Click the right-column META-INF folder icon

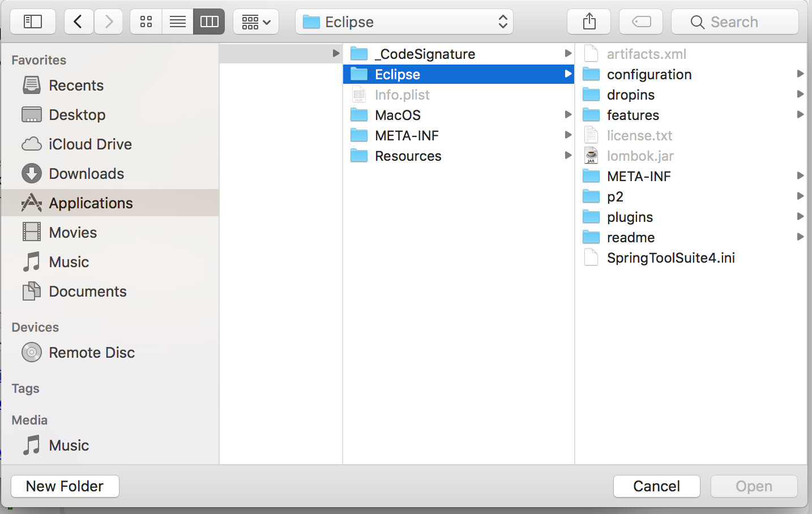coord(591,176)
